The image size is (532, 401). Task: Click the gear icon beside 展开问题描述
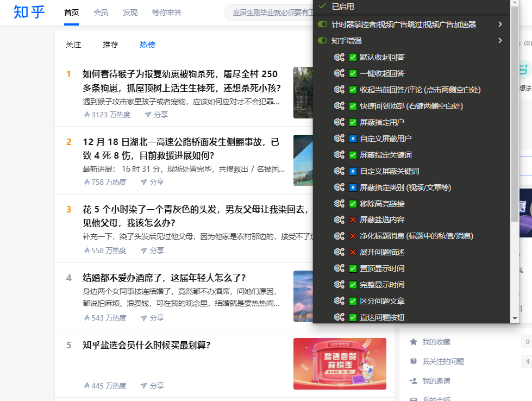pos(339,252)
